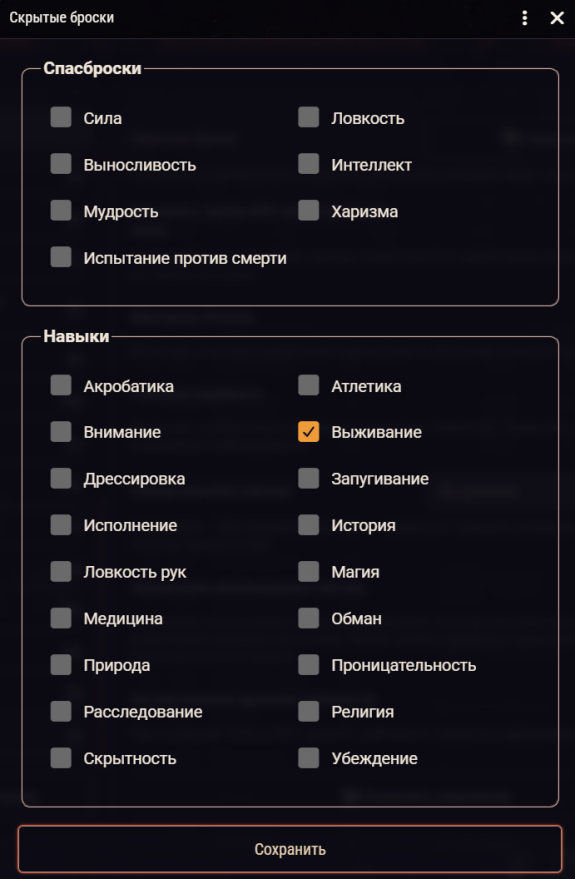Enable the Атлетика skill
The width and height of the screenshot is (575, 879).
(309, 386)
